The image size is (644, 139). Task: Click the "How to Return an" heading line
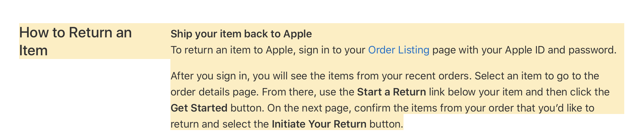click(75, 32)
